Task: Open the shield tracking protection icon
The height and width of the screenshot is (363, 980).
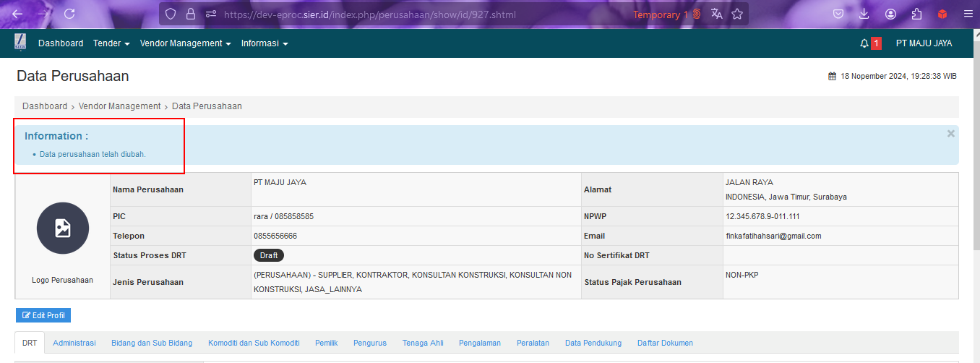Action: (x=171, y=14)
